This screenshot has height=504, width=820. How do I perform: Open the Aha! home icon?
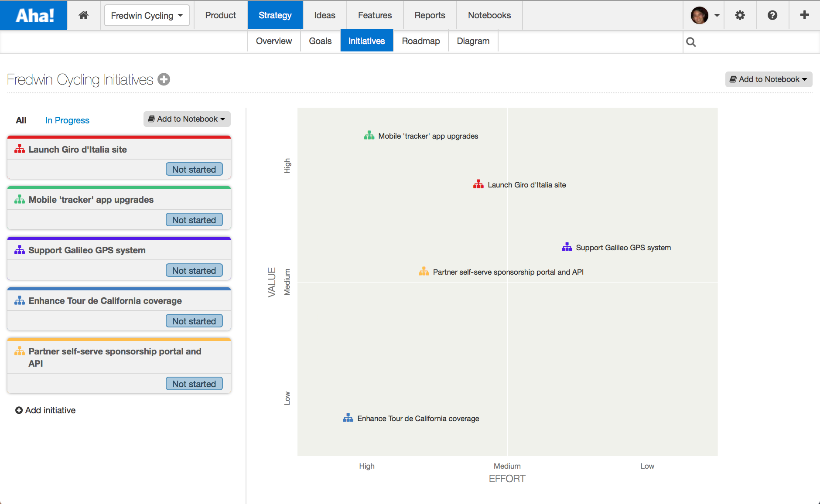tap(83, 15)
